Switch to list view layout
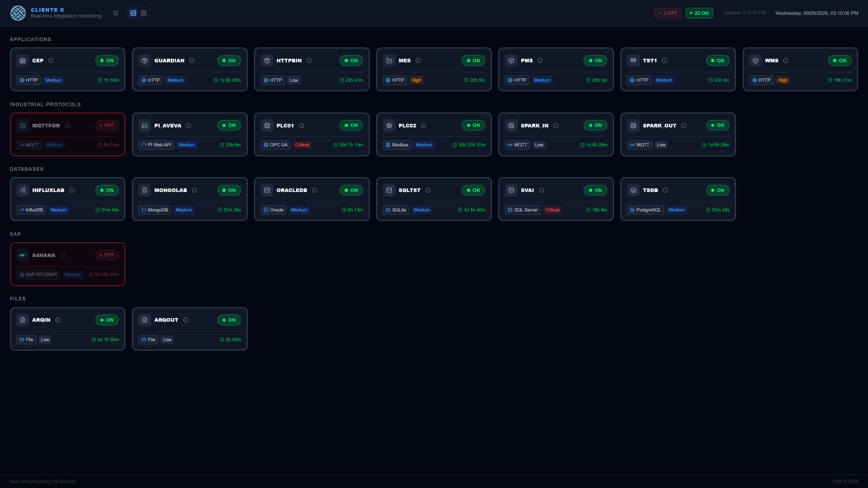868x488 pixels. [133, 13]
